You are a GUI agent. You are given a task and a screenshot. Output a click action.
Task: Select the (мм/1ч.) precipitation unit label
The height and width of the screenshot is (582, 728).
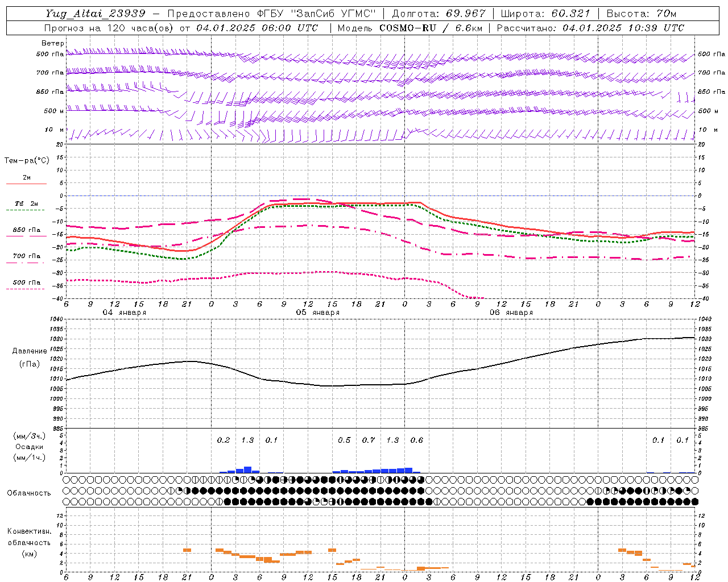tap(30, 458)
